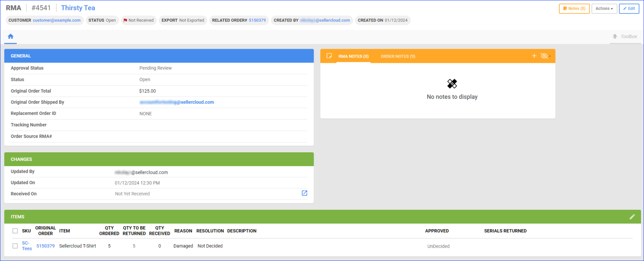The width and height of the screenshot is (644, 261).
Task: Switch to the RMA Notes (0) tab
Action: pyautogui.click(x=353, y=56)
